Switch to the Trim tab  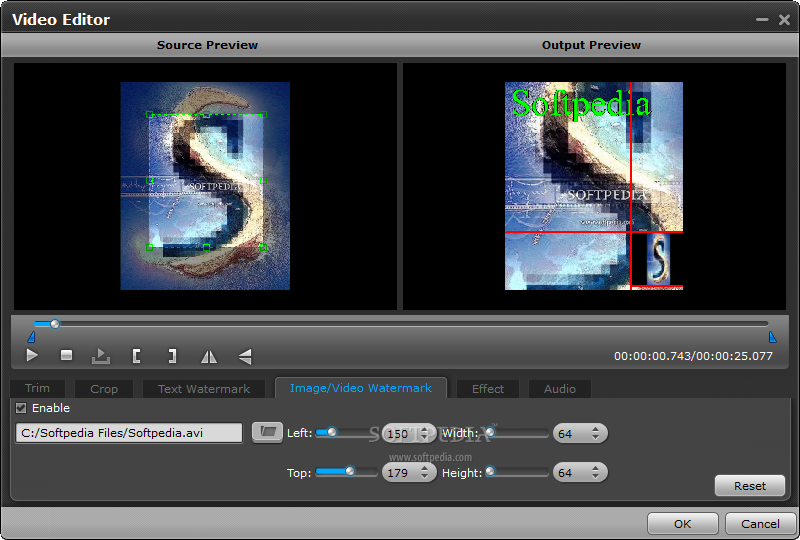tap(37, 388)
